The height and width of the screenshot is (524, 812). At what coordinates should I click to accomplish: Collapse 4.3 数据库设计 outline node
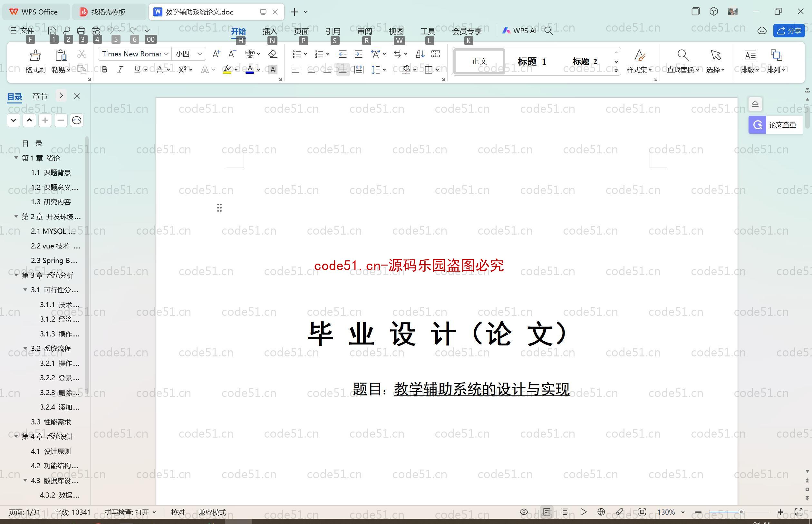25,480
